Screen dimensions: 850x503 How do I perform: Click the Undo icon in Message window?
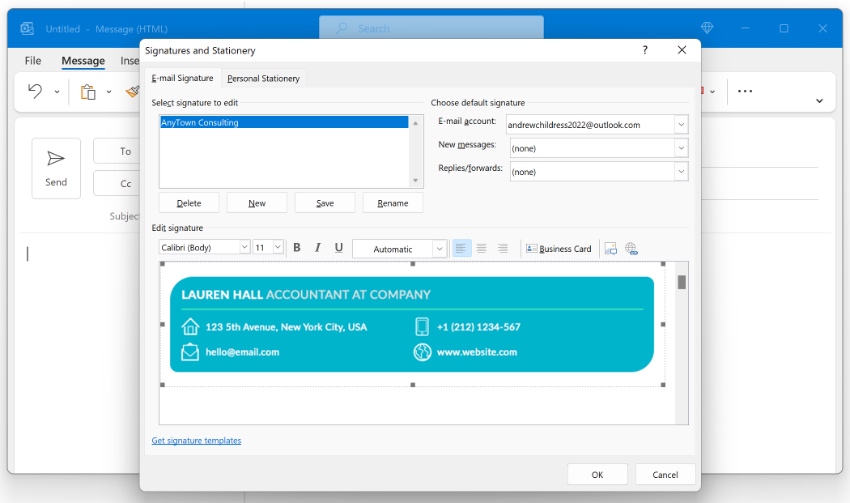pos(35,91)
